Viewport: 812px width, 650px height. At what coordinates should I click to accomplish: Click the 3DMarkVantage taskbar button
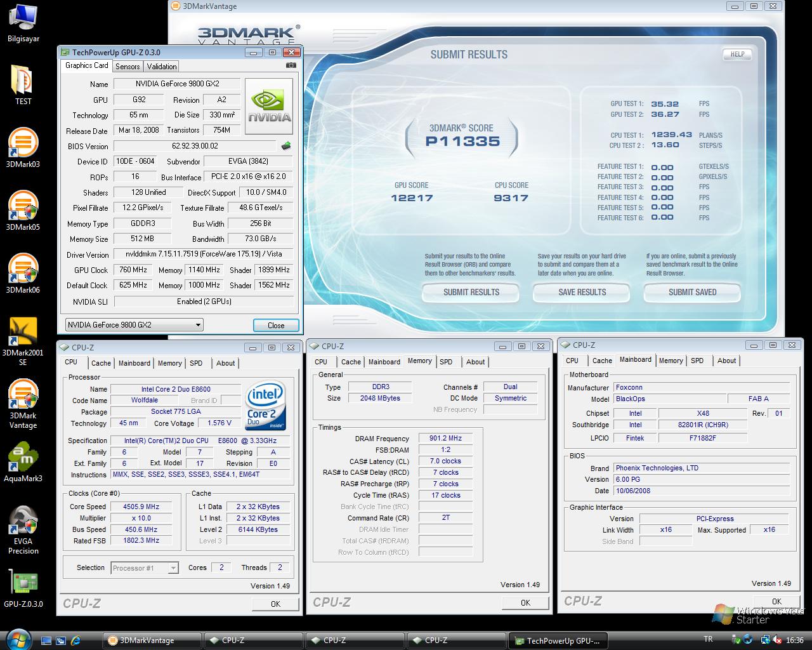coord(153,640)
